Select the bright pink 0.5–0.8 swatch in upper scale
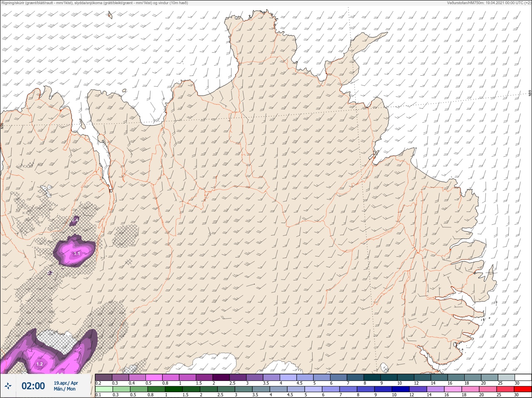This screenshot has height=398, width=532. (x=154, y=377)
